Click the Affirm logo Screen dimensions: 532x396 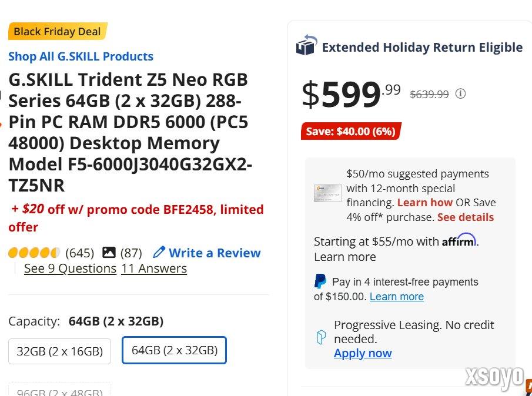(459, 240)
